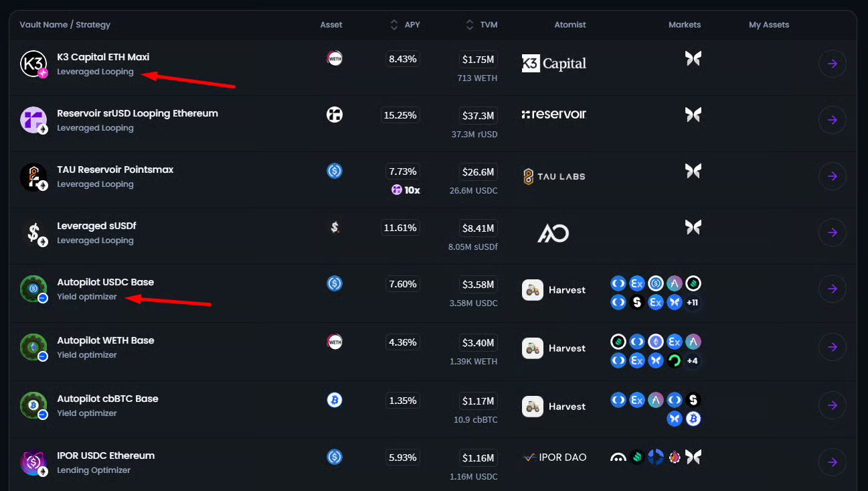Click the My Assets column header
Screen dimensions: 868x491
point(769,25)
